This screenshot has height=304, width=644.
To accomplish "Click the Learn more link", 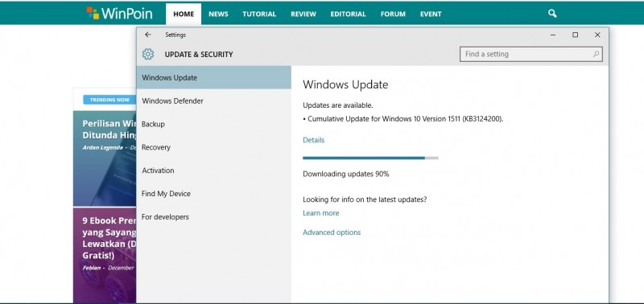I will pos(320,213).
